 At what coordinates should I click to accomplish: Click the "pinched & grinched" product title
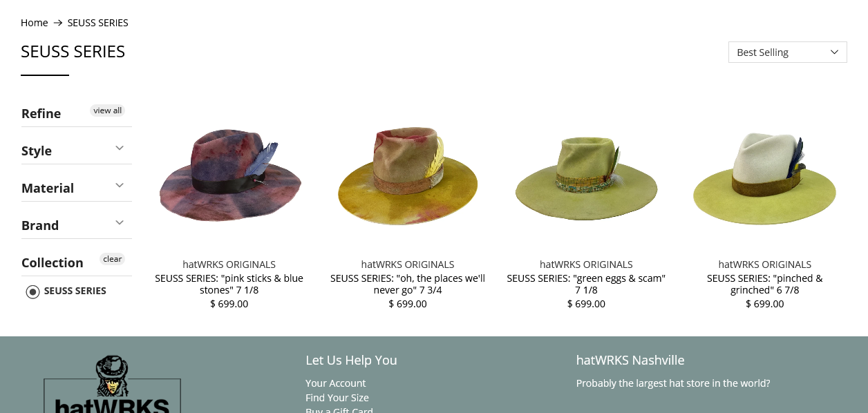pos(764,284)
